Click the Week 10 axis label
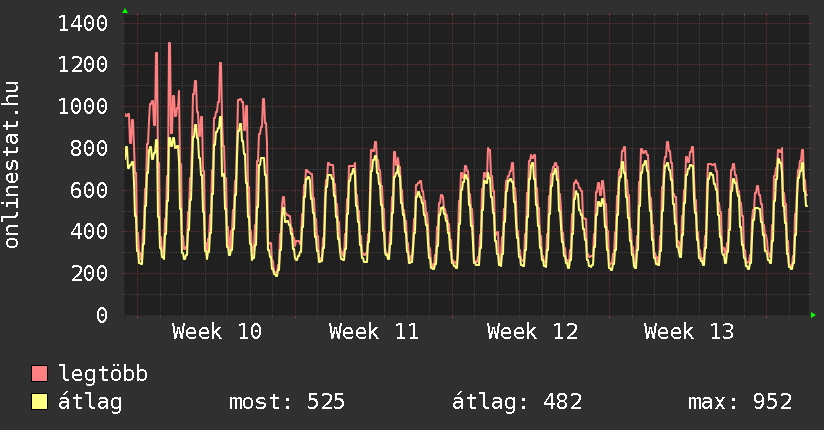Image resolution: width=824 pixels, height=430 pixels. tap(217, 332)
